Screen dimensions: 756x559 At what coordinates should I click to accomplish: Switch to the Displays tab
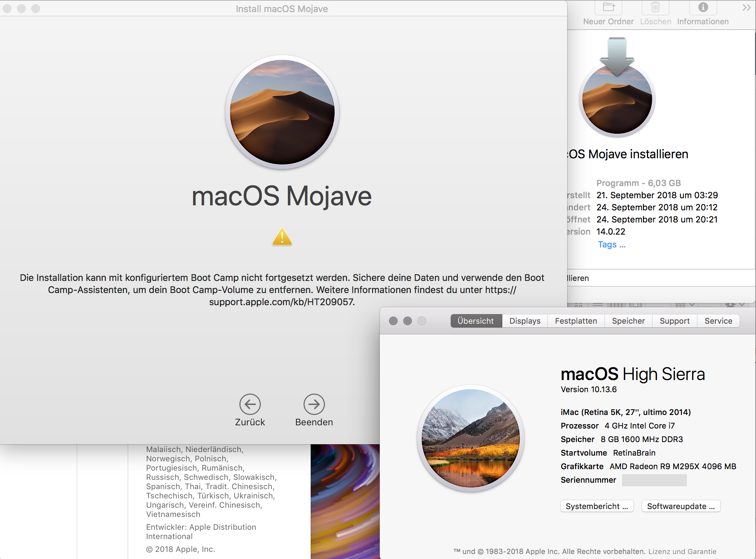pyautogui.click(x=525, y=321)
